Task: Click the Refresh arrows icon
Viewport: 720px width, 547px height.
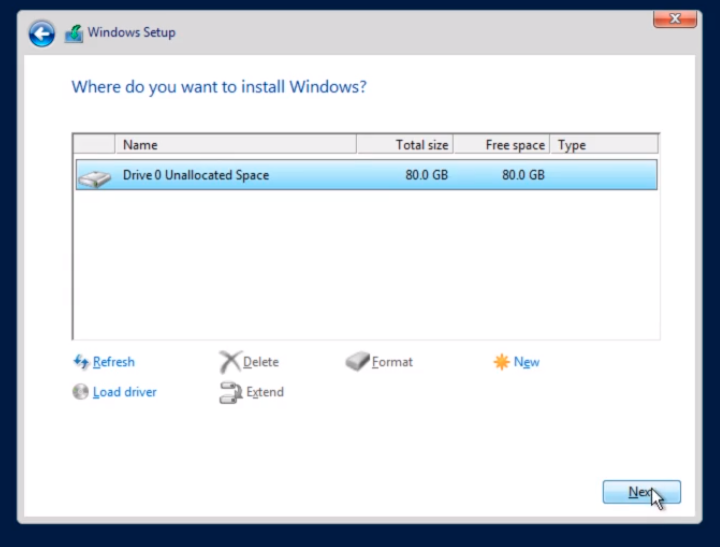Action: 81,362
